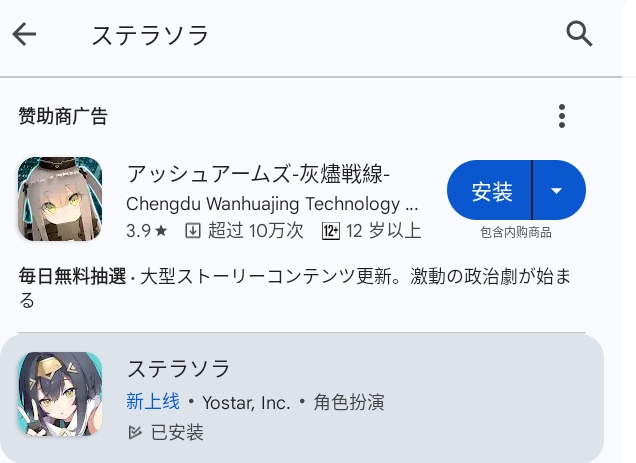Click the Chengdu Wanhuajing Technology developer name
Screen dimensions: 636x463
coord(272,203)
